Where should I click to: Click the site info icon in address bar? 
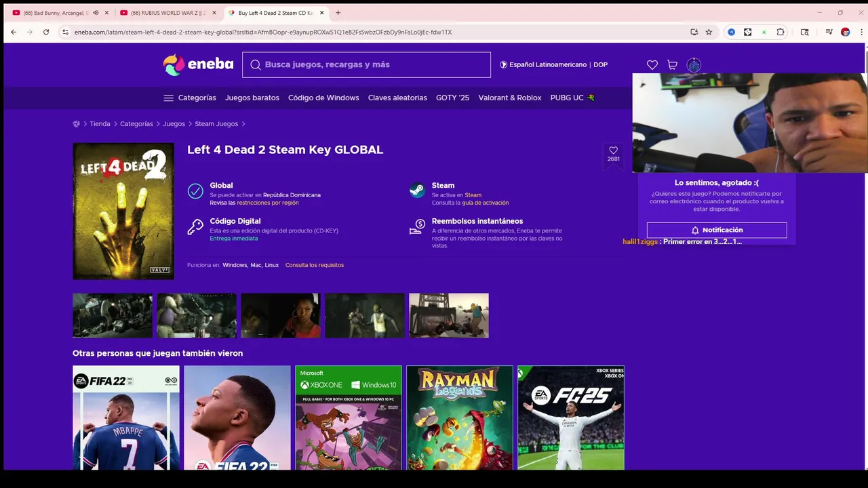65,32
